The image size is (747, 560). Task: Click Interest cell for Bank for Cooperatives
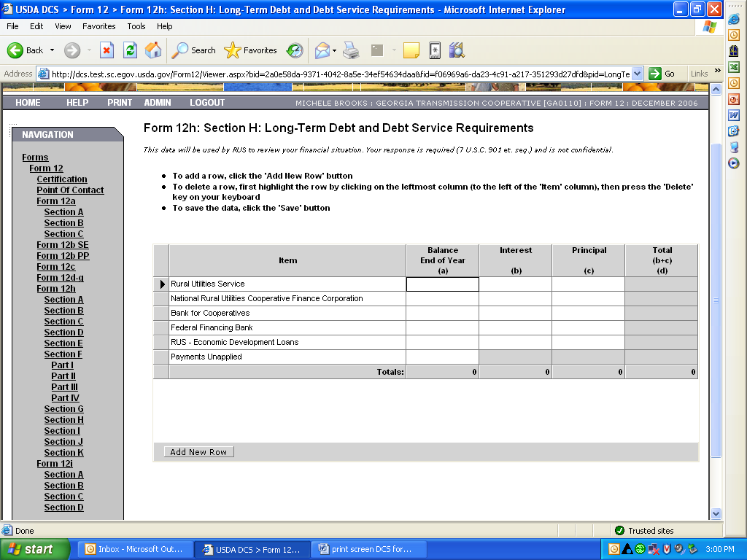coord(516,313)
